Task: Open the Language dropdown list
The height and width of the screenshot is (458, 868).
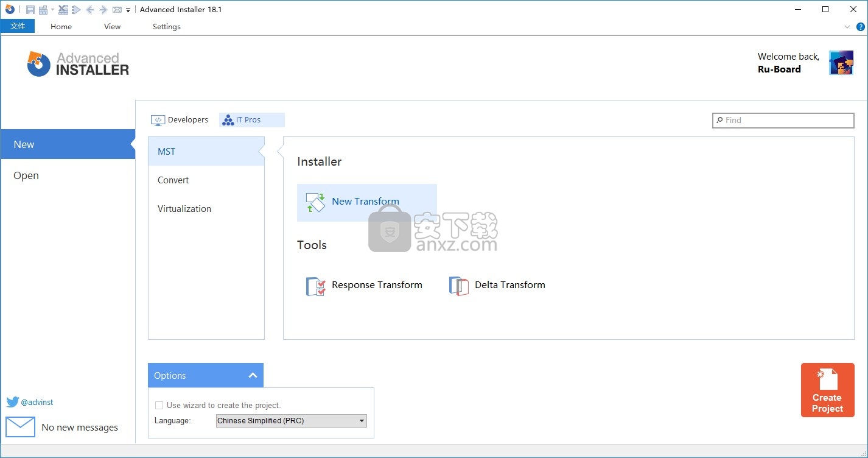Action: coord(292,420)
